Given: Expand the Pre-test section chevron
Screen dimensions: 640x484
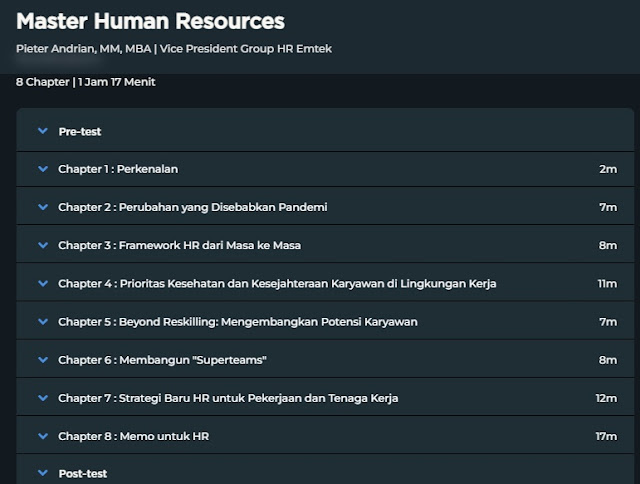Looking at the screenshot, I should point(42,131).
